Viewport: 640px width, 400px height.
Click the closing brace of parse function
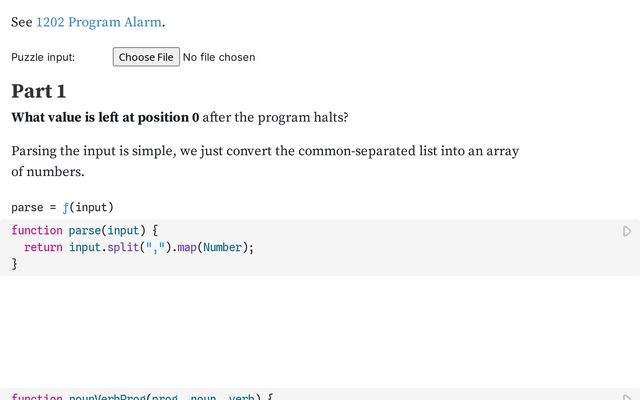(14, 264)
